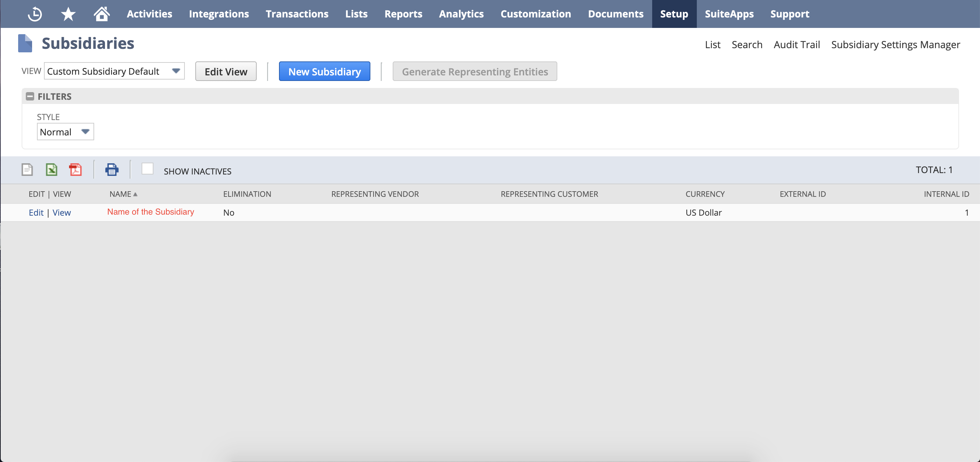
Task: Export the subsidiary list as PDF
Action: click(75, 170)
